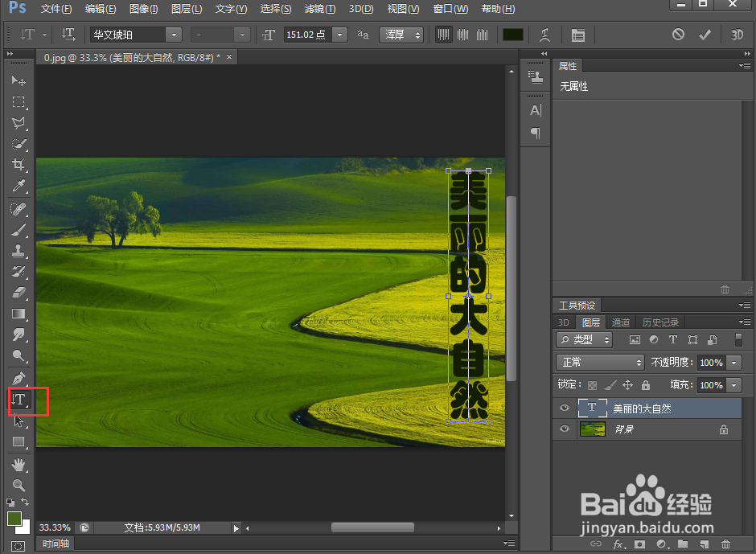
Task: Toggle filter for type layers
Action: 673,339
